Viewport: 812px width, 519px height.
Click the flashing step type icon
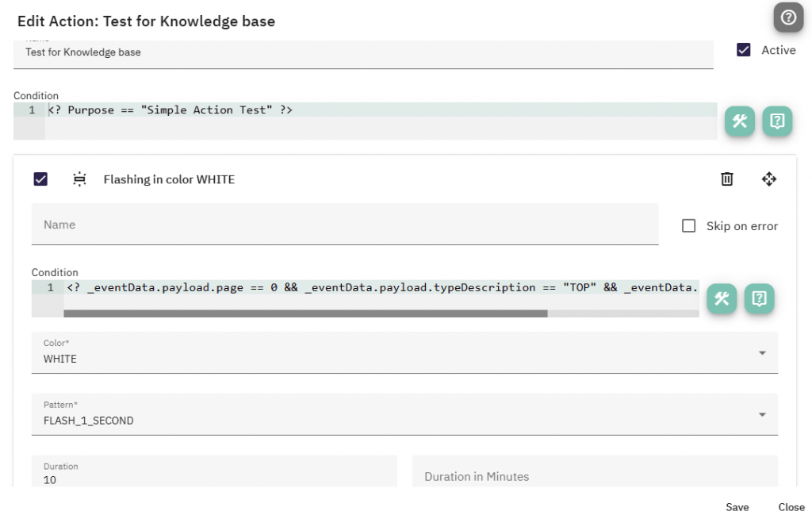pyautogui.click(x=79, y=179)
